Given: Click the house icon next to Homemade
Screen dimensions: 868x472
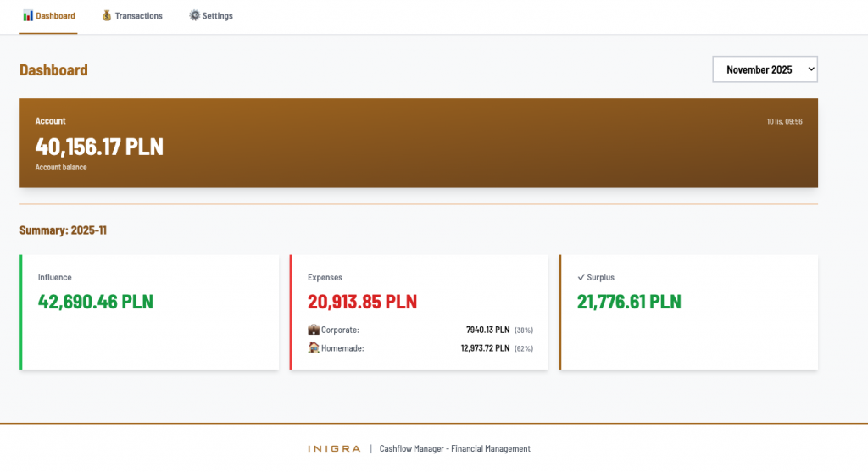Looking at the screenshot, I should 314,347.
